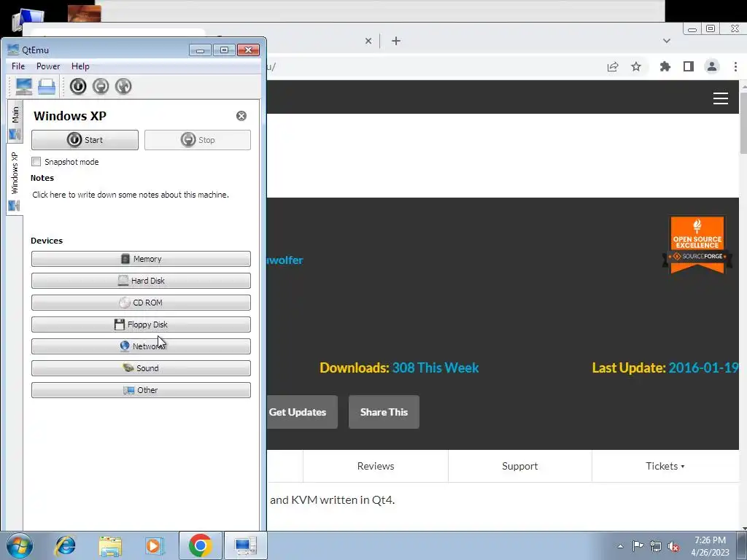Viewport: 747px width, 560px height.
Task: Open the Help menu in QtEmu
Action: point(80,66)
